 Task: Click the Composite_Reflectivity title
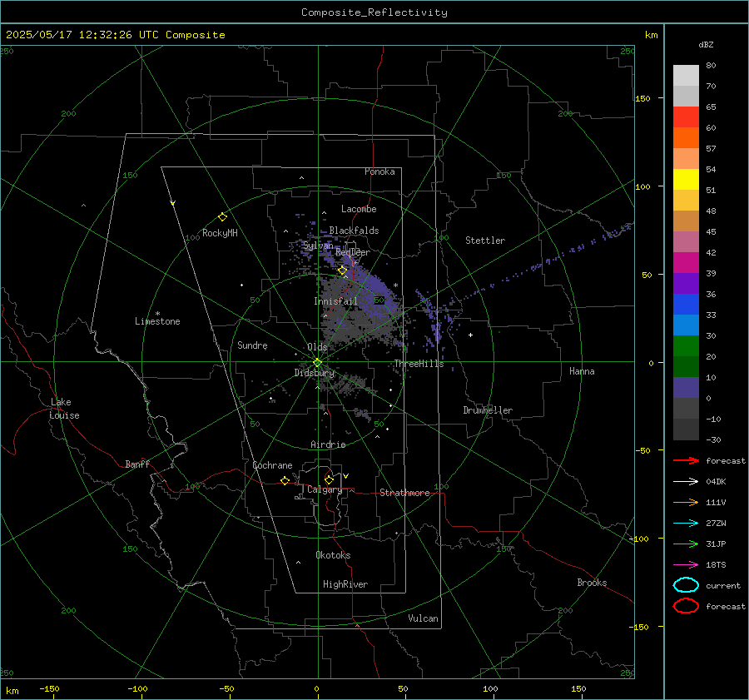374,12
